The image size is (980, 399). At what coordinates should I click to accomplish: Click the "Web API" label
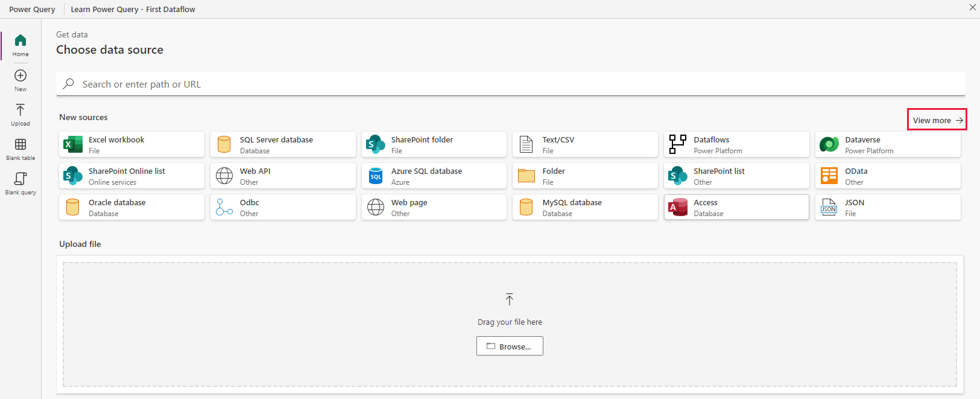[255, 171]
